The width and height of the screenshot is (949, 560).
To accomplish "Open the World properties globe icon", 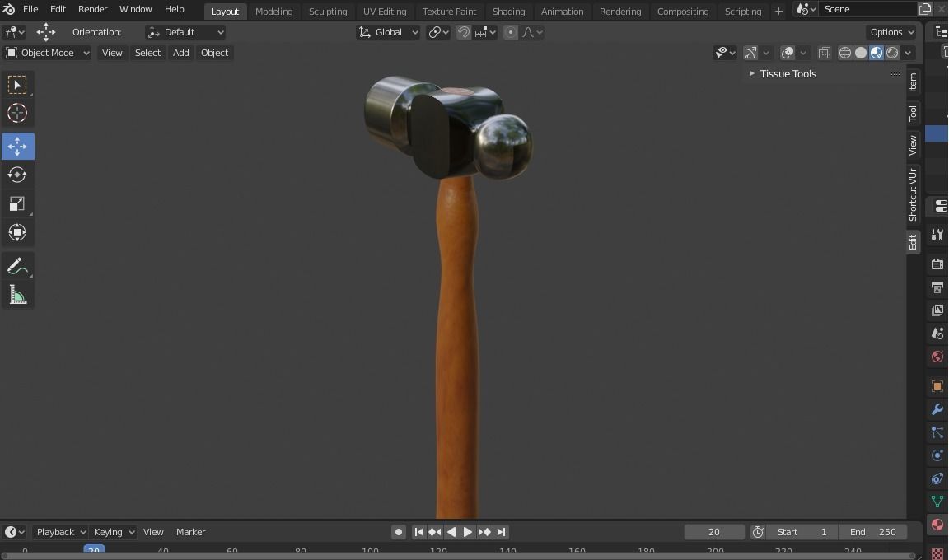I will (x=937, y=357).
